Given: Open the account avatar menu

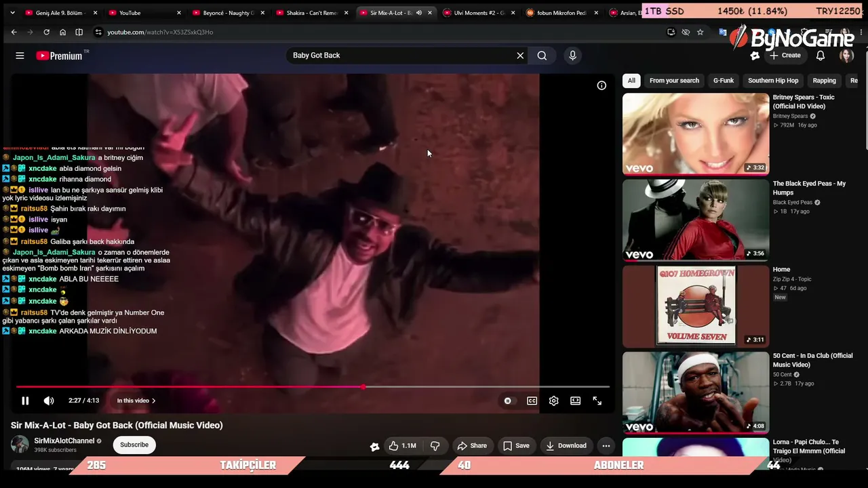Looking at the screenshot, I should click(846, 56).
